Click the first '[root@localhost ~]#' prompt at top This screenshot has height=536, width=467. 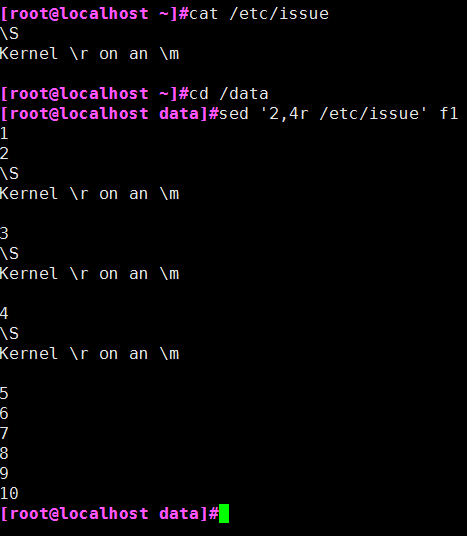coord(95,14)
